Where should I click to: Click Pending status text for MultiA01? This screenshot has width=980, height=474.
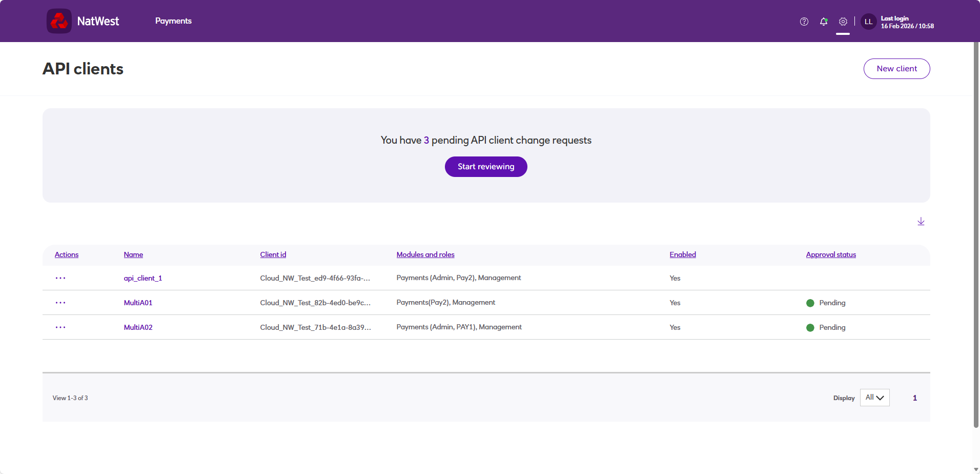(832, 303)
